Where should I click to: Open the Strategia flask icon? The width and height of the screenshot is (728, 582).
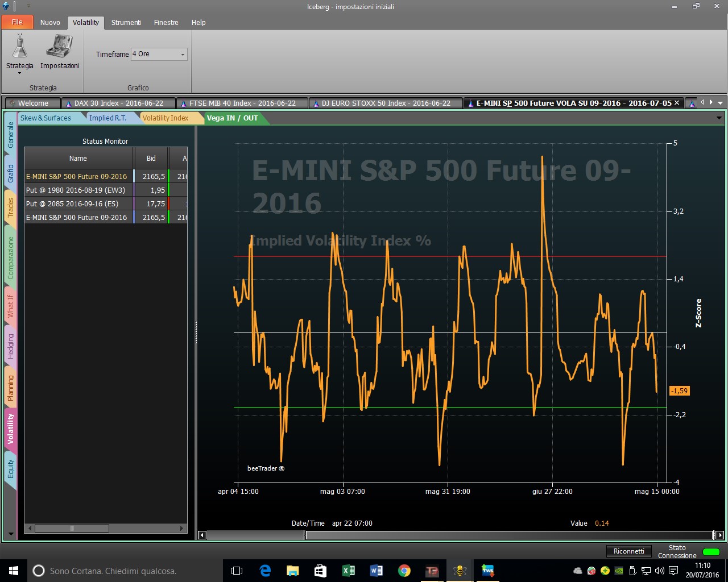(20, 47)
